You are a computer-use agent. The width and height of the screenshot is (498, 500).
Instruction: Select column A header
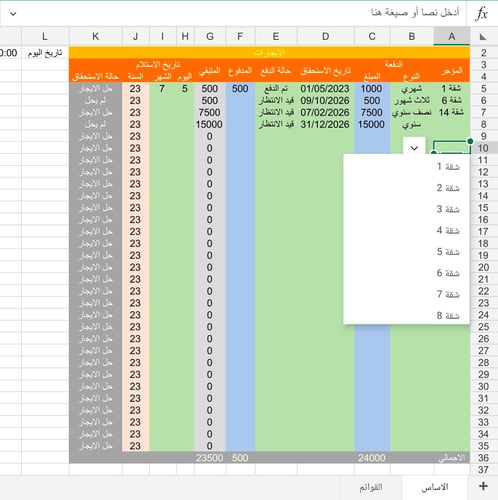pyautogui.click(x=452, y=36)
